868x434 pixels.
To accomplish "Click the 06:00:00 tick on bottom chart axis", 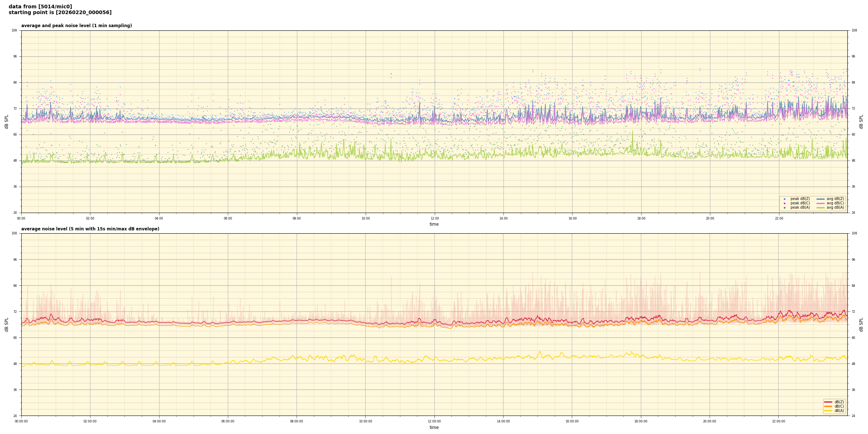I will [228, 421].
